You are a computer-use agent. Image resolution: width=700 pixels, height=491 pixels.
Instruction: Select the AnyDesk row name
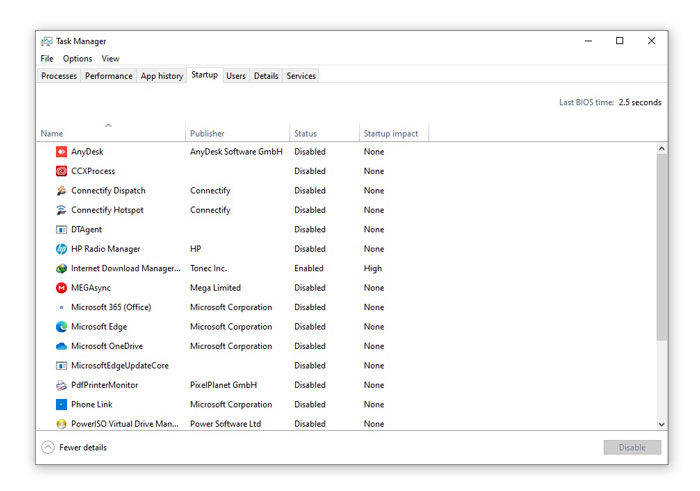(x=88, y=152)
